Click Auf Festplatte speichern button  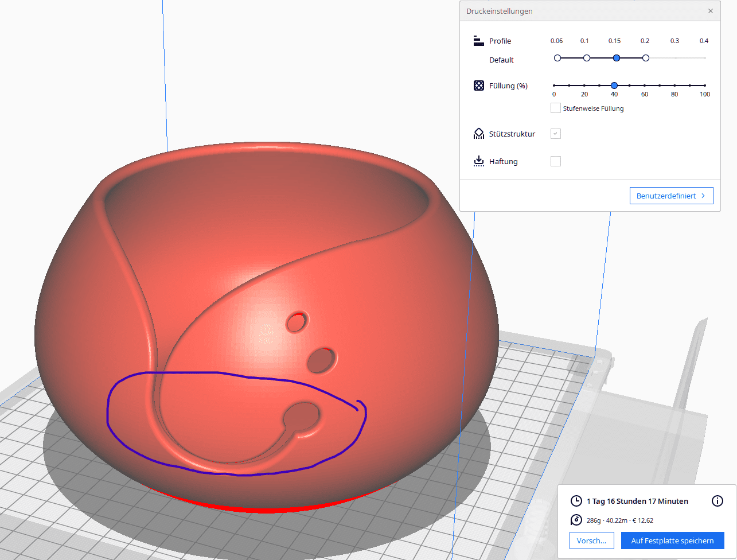672,540
